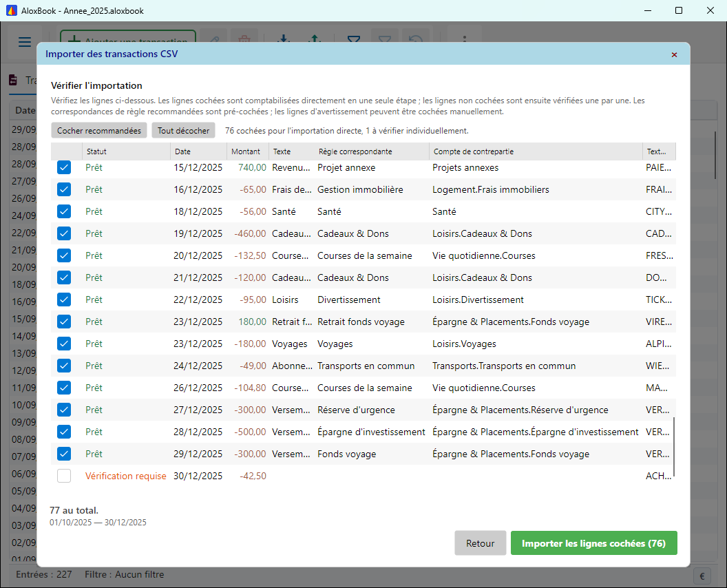Viewport: 727px width, 588px height.
Task: Click the 77 au total summary text
Action: 74,510
